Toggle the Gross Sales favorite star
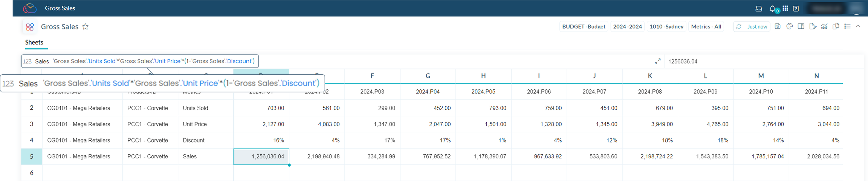 click(x=86, y=27)
